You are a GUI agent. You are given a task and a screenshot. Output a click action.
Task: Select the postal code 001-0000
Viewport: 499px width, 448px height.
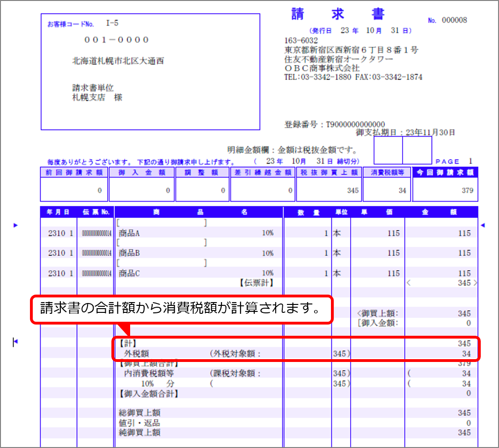[117, 40]
